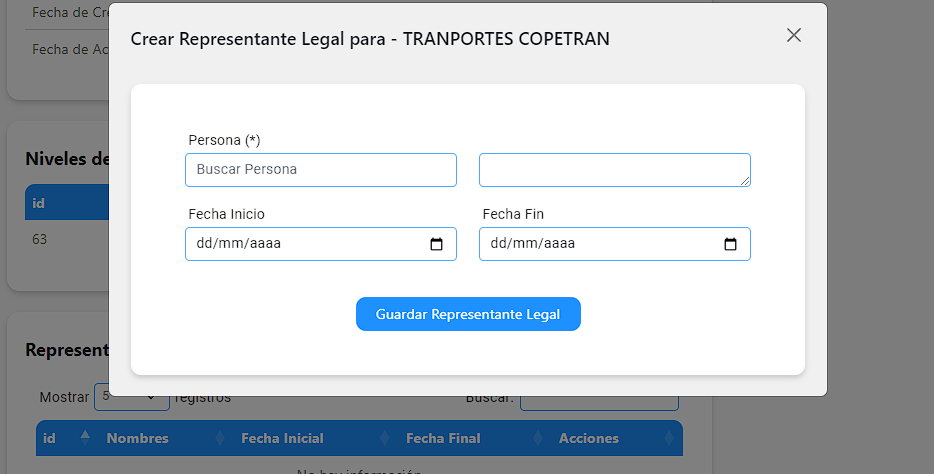Click the Buscar table search field
Screen dimensions: 934x474
pos(599,403)
